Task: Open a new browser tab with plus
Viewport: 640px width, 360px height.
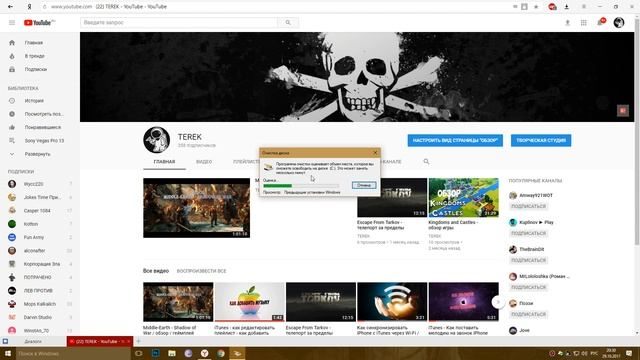Action: click(138, 341)
